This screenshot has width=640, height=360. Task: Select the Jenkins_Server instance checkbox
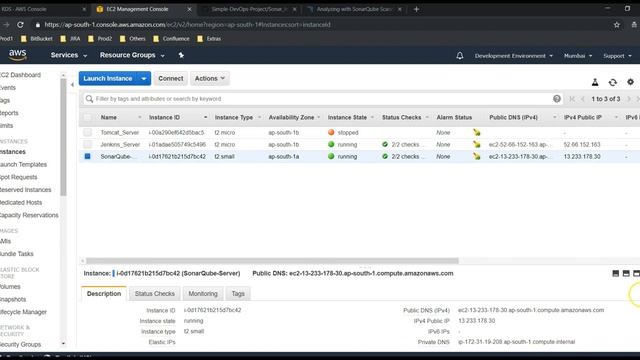coord(87,144)
